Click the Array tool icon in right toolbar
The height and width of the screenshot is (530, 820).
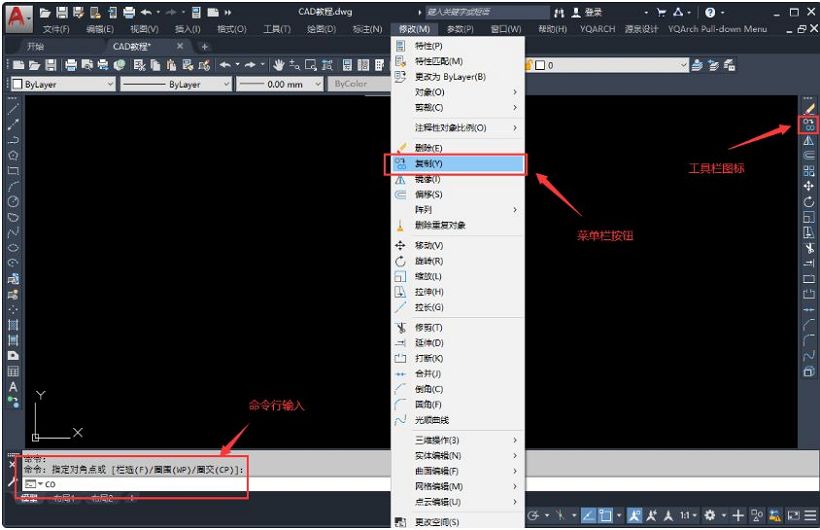pyautogui.click(x=808, y=171)
